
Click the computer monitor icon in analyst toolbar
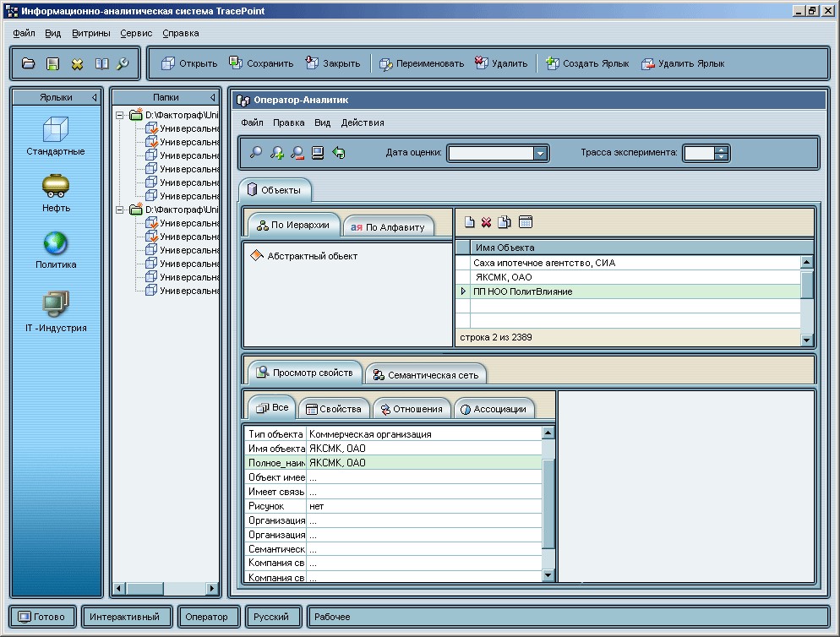[x=318, y=153]
